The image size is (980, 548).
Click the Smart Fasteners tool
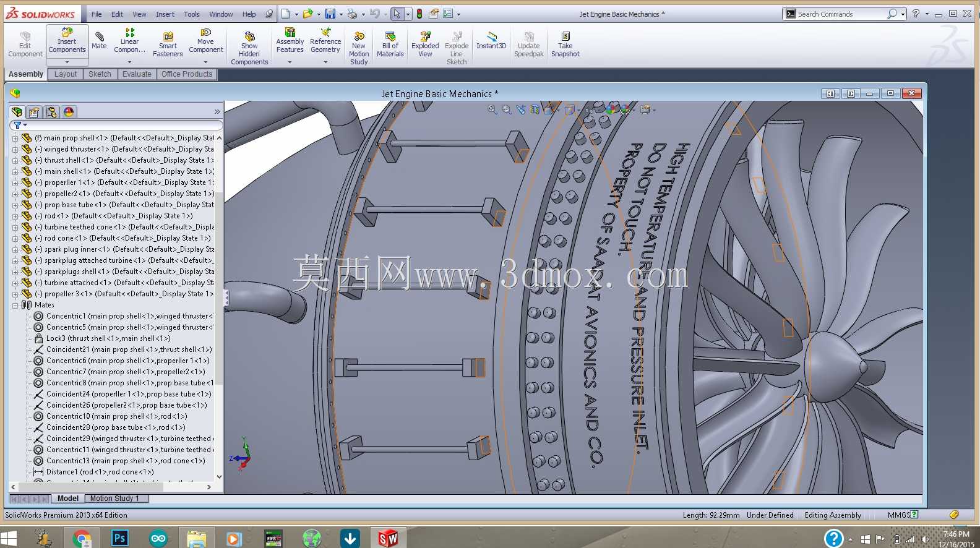pos(168,45)
